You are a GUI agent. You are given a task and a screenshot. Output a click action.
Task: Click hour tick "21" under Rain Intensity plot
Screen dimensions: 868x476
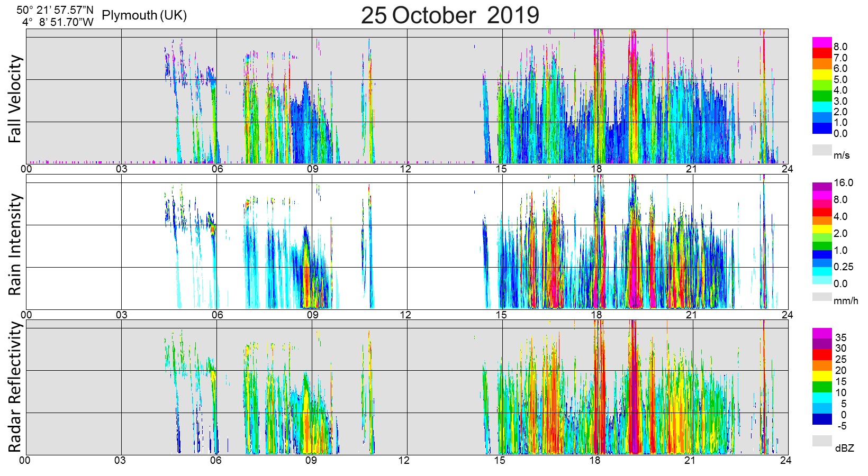click(x=691, y=315)
